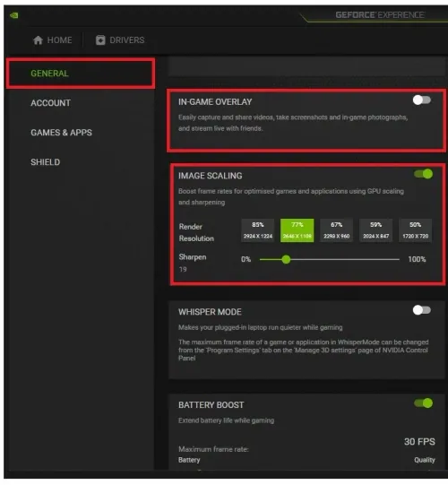Click the Sharpen value 19
Viewport: 448px width, 485px height.
click(x=183, y=270)
